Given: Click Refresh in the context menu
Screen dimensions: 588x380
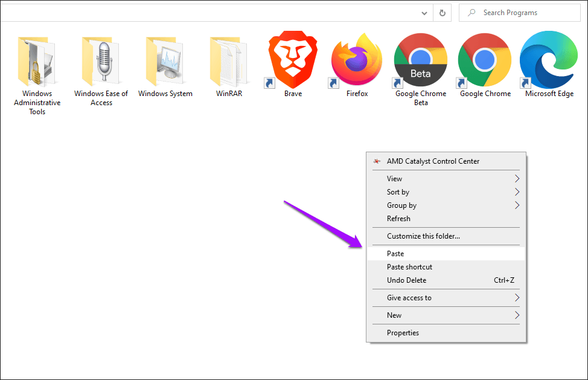Looking at the screenshot, I should click(446, 219).
